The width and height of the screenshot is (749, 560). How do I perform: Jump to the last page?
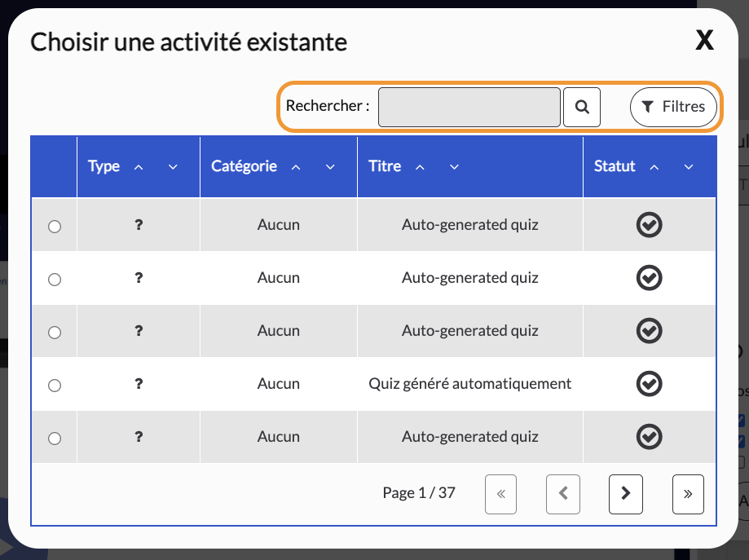688,494
